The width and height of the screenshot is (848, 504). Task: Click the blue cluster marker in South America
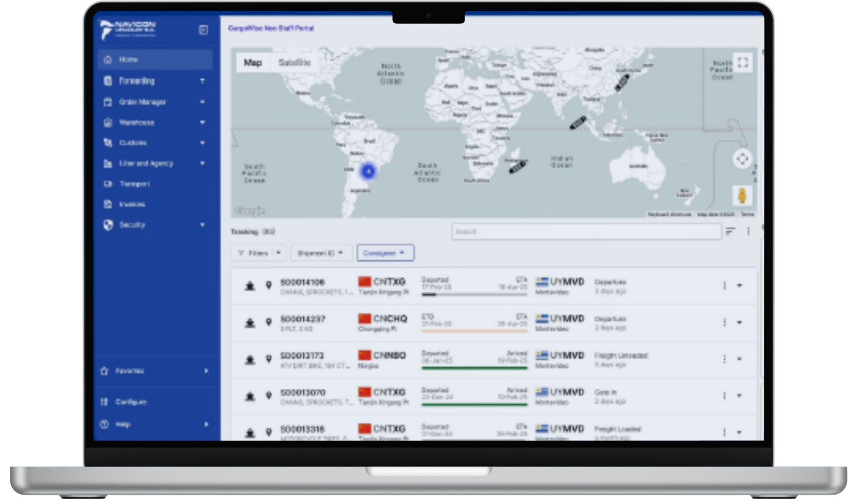pyautogui.click(x=368, y=171)
